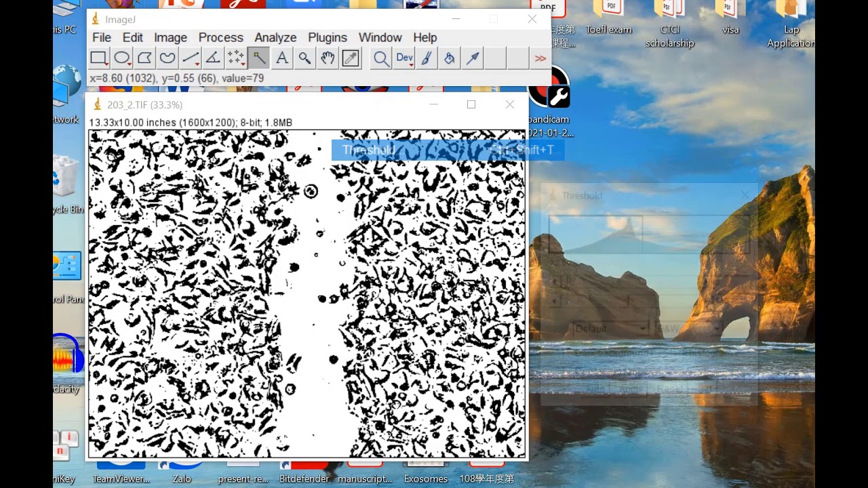Select the Multi-point tool
The height and width of the screenshot is (488, 868).
pos(236,58)
